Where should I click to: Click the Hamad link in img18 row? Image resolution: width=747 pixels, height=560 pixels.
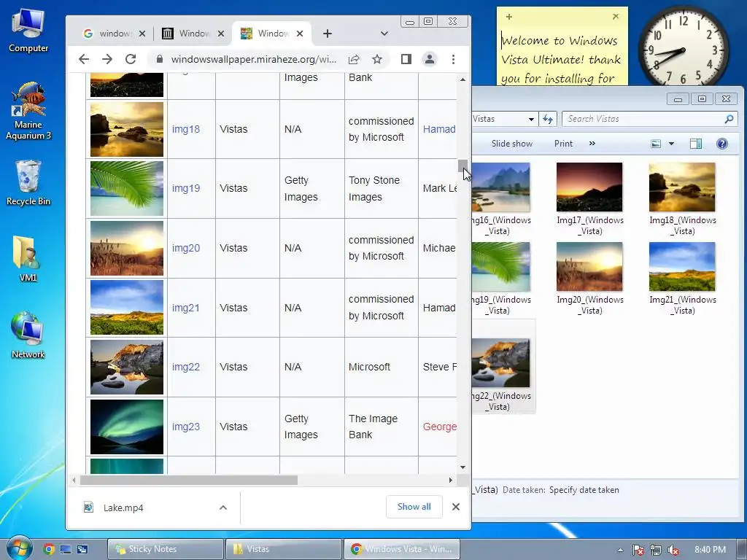tap(439, 129)
